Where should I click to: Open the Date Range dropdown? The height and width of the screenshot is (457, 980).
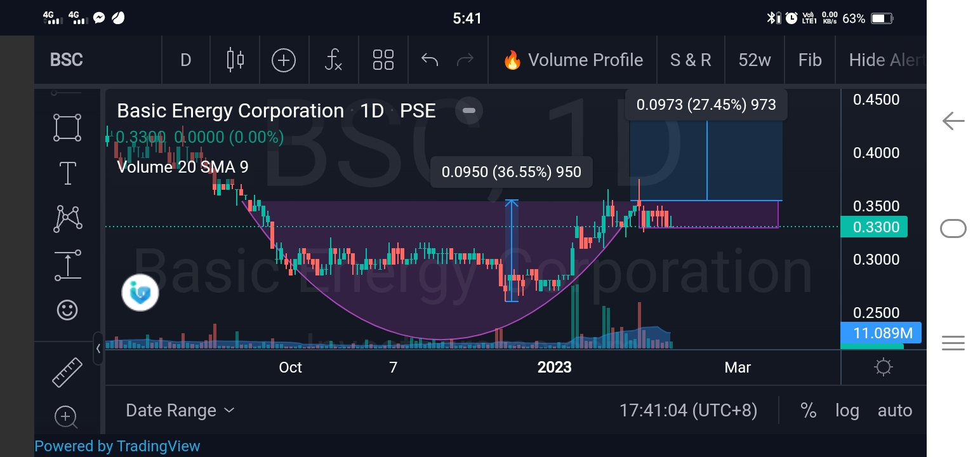(180, 410)
